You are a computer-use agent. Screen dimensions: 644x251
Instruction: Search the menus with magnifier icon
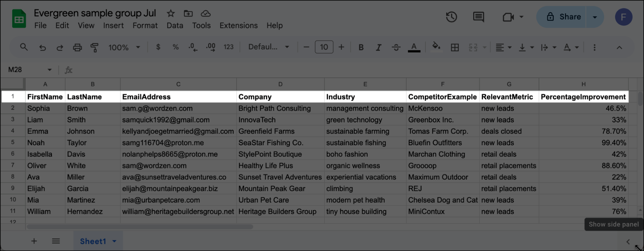(x=24, y=47)
